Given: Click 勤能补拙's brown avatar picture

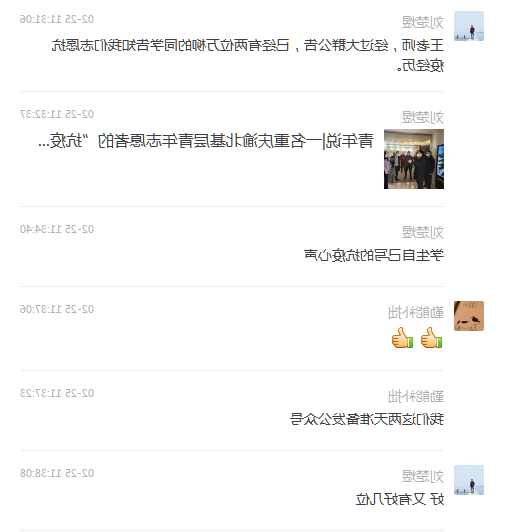Looking at the screenshot, I should tap(469, 316).
